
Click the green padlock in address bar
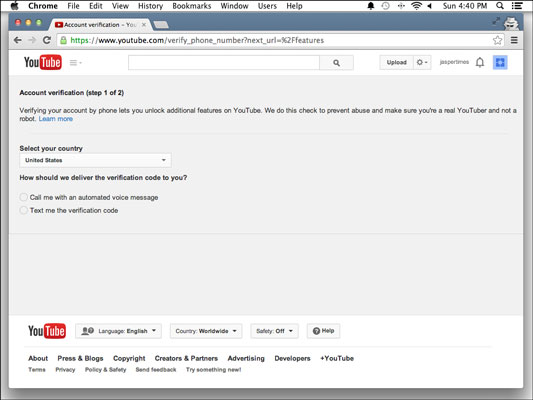[x=63, y=40]
